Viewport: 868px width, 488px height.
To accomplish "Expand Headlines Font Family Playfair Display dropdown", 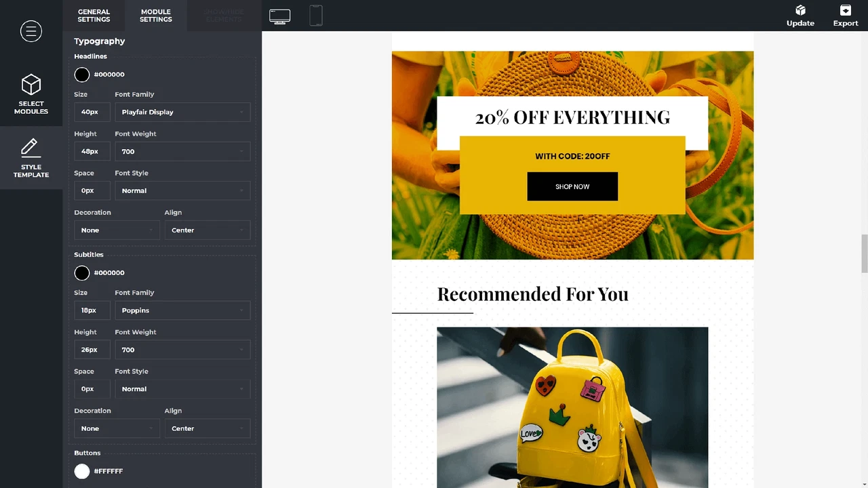I will point(182,113).
